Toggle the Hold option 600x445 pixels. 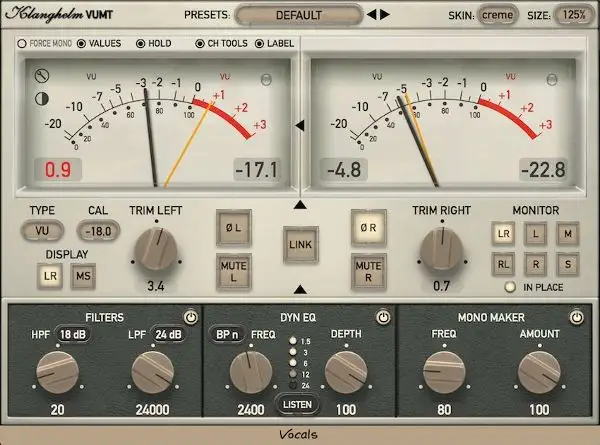[x=141, y=44]
